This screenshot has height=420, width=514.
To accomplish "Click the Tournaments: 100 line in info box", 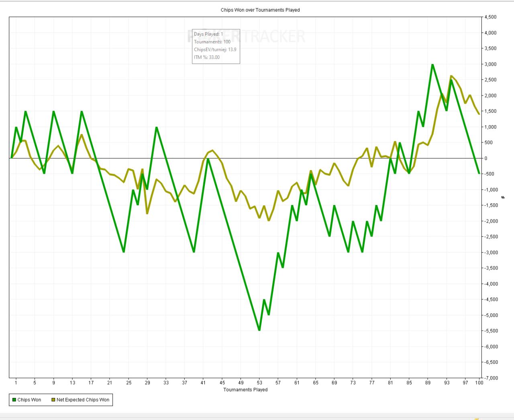I will [x=212, y=42].
